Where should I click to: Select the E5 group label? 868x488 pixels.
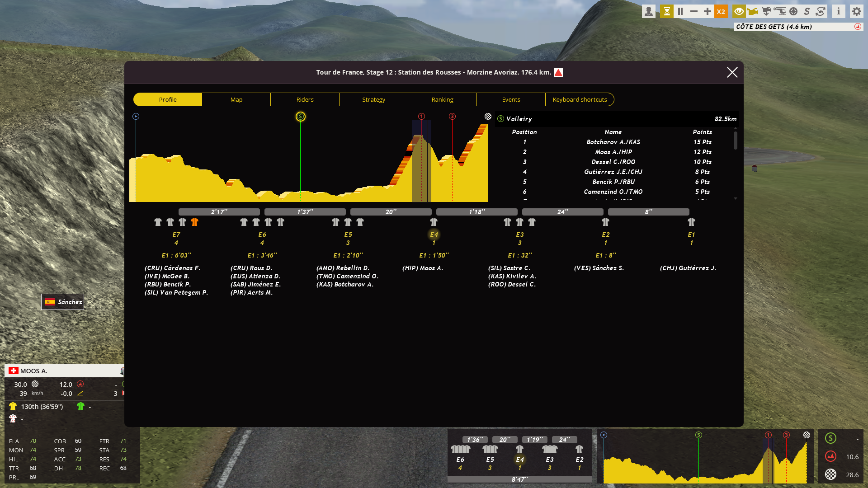click(348, 235)
